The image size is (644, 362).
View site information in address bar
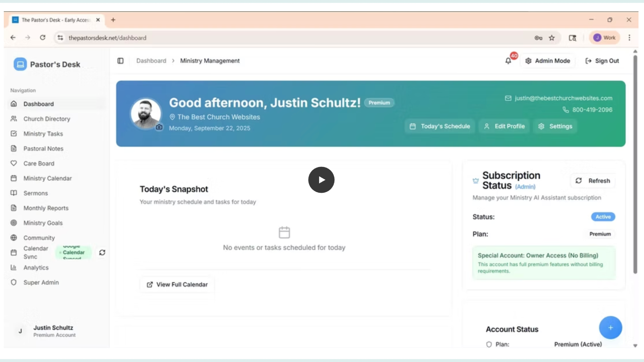point(60,38)
